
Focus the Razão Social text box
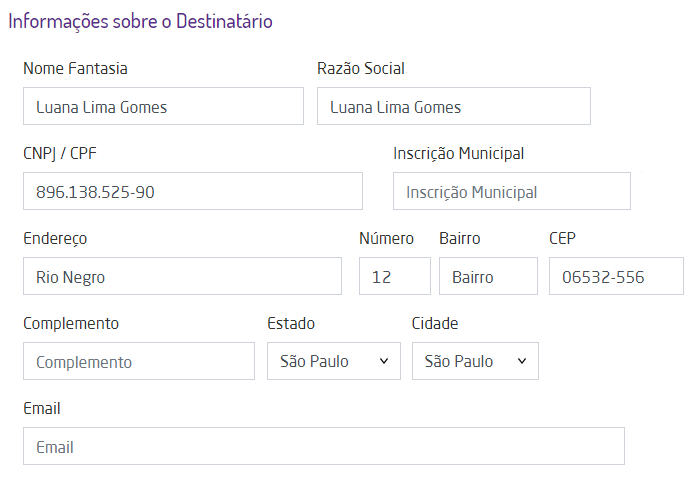pyautogui.click(x=453, y=106)
